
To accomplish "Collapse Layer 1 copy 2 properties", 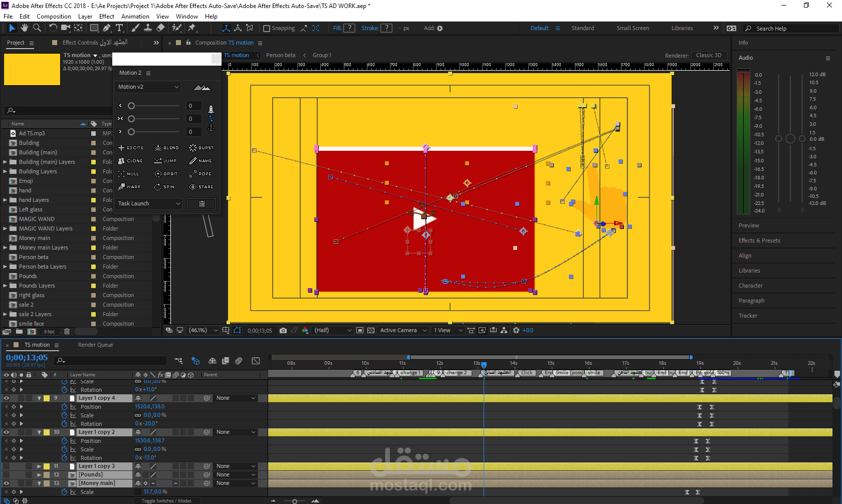I will pos(39,432).
